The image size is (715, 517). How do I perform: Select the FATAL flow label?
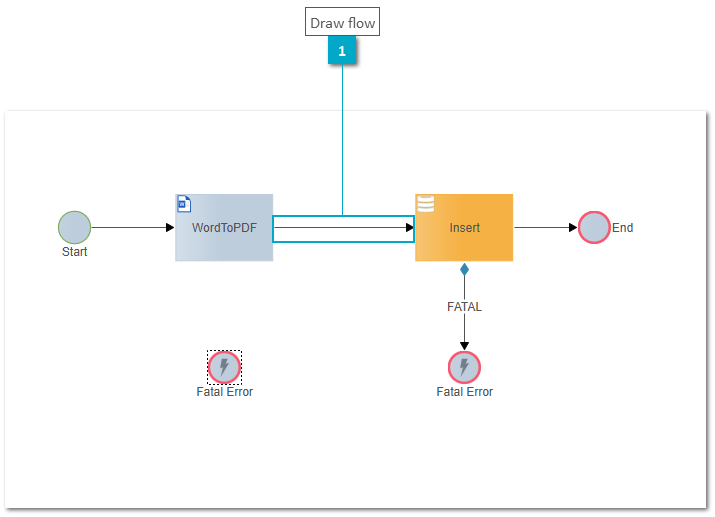(x=464, y=307)
